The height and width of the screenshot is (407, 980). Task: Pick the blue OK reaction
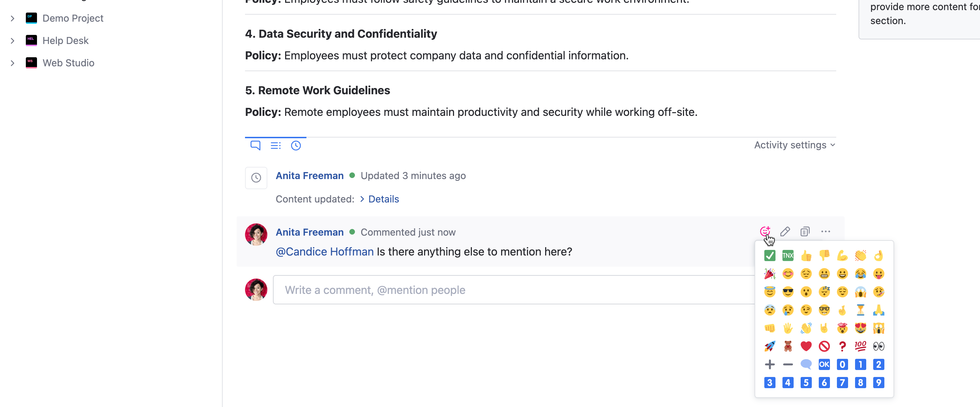click(x=824, y=364)
